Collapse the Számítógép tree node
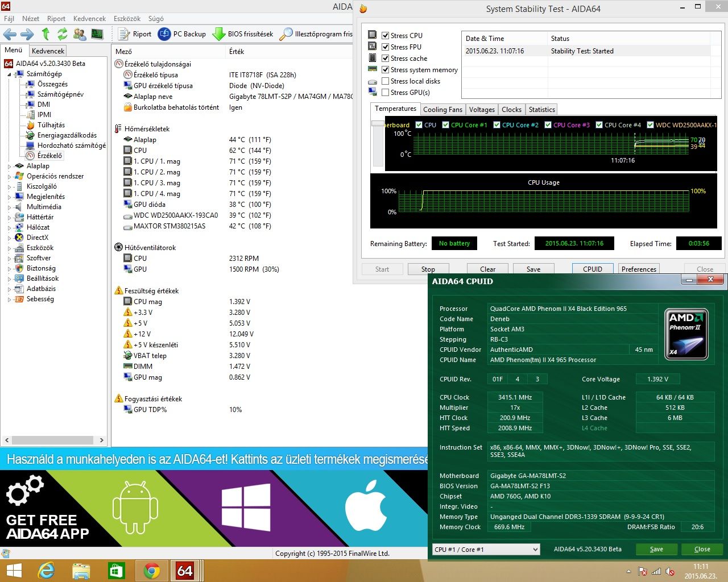 [x=9, y=74]
